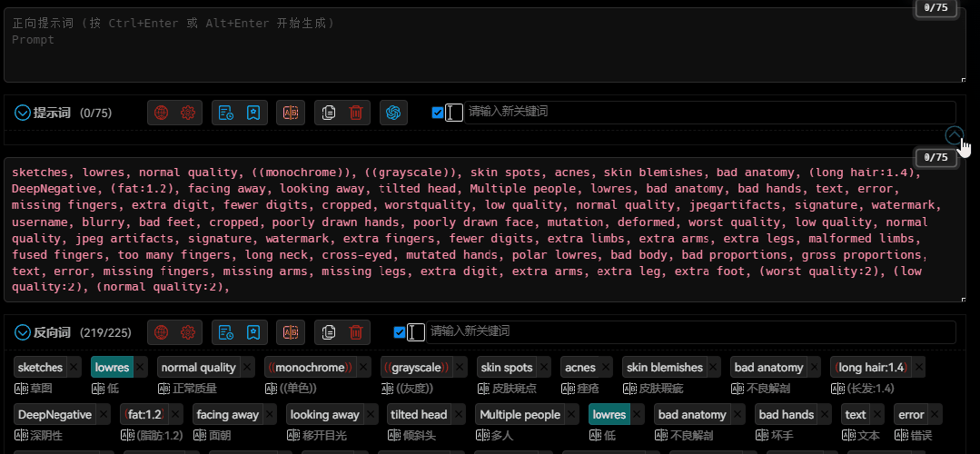Click translate icon beside 深阴性
Screen dimensions: 980x454
(x=21, y=435)
